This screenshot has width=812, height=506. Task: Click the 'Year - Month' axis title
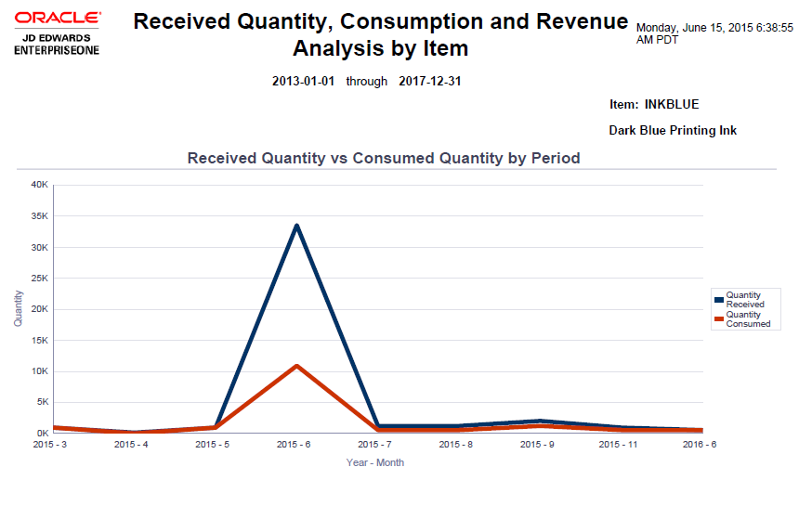(375, 462)
